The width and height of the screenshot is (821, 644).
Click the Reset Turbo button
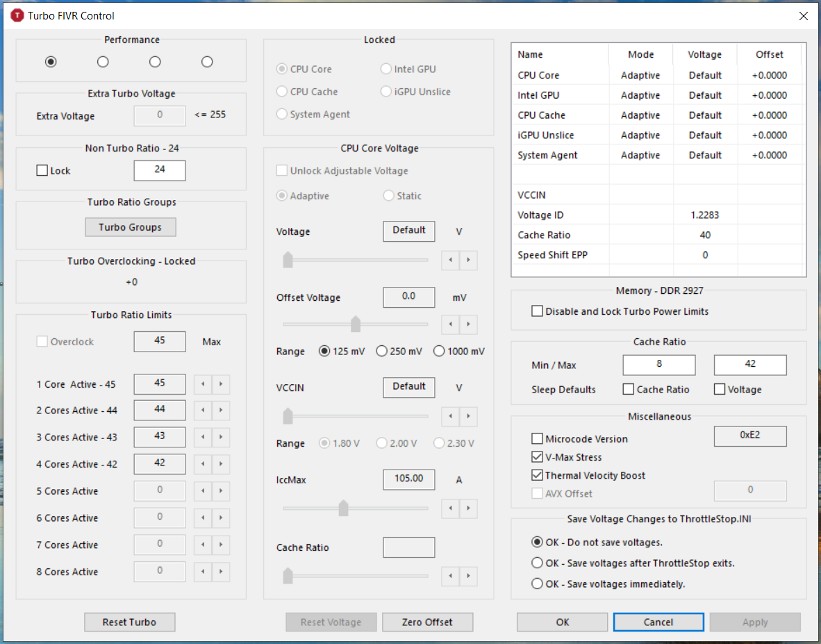129,622
